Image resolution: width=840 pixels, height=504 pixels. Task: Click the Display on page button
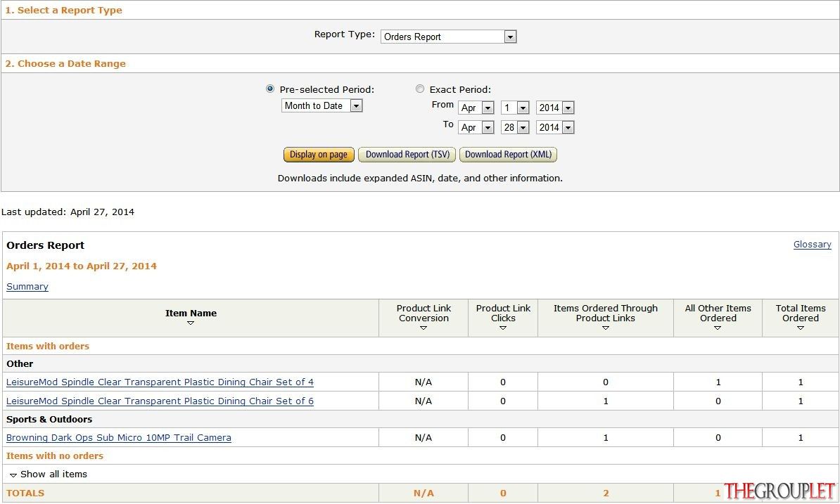coord(319,155)
